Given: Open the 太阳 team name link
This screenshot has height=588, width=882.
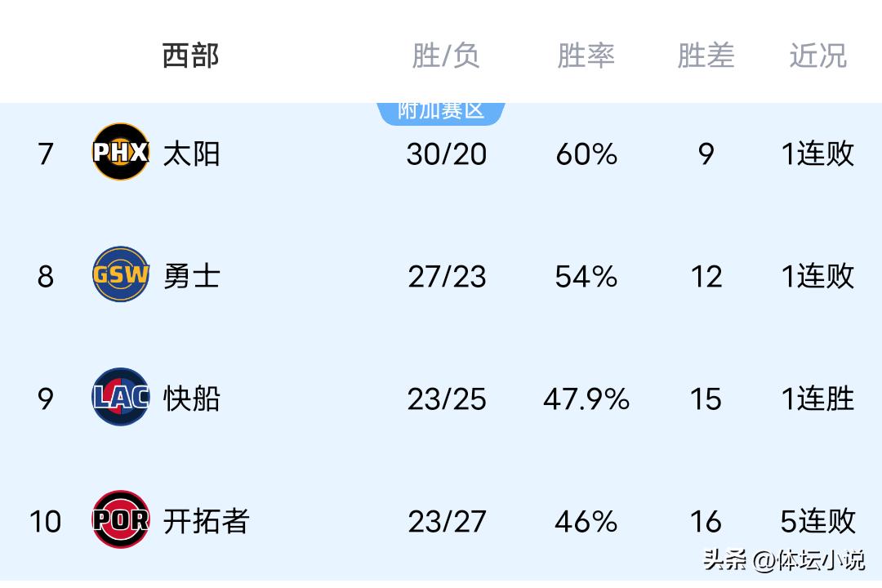Looking at the screenshot, I should pyautogui.click(x=192, y=154).
